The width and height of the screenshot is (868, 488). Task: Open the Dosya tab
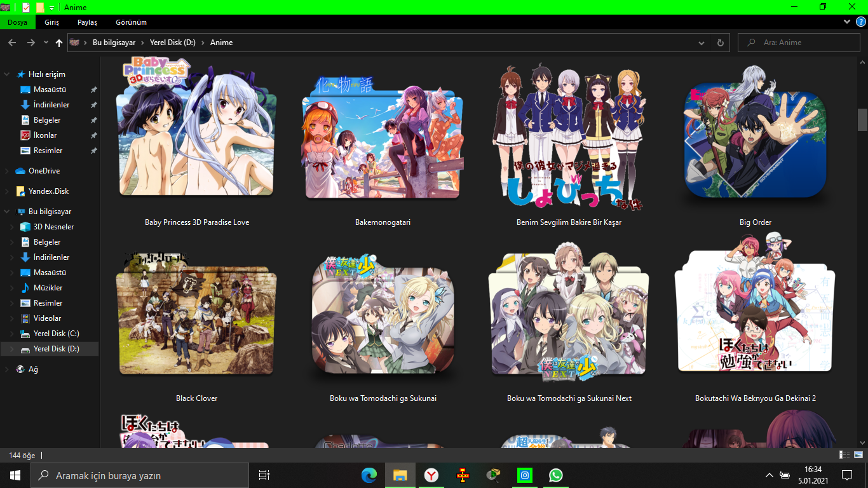[x=17, y=22]
